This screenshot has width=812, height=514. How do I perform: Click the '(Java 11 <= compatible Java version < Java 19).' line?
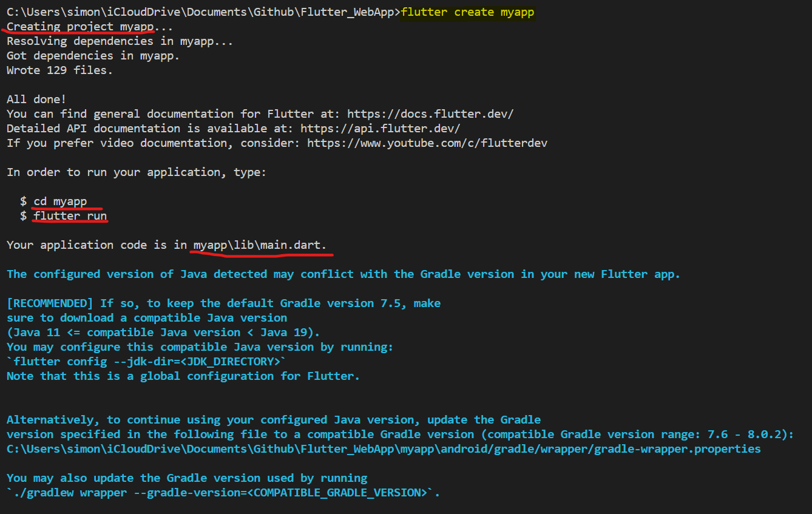(x=163, y=333)
